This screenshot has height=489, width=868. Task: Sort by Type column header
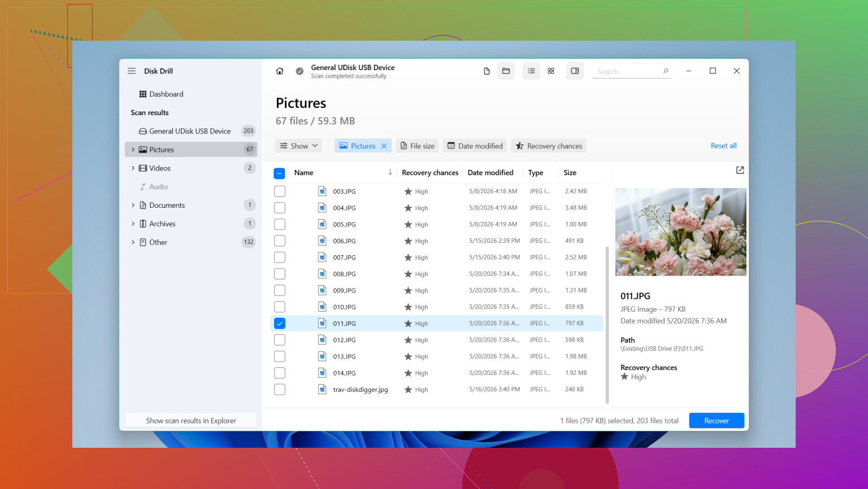[x=536, y=173]
